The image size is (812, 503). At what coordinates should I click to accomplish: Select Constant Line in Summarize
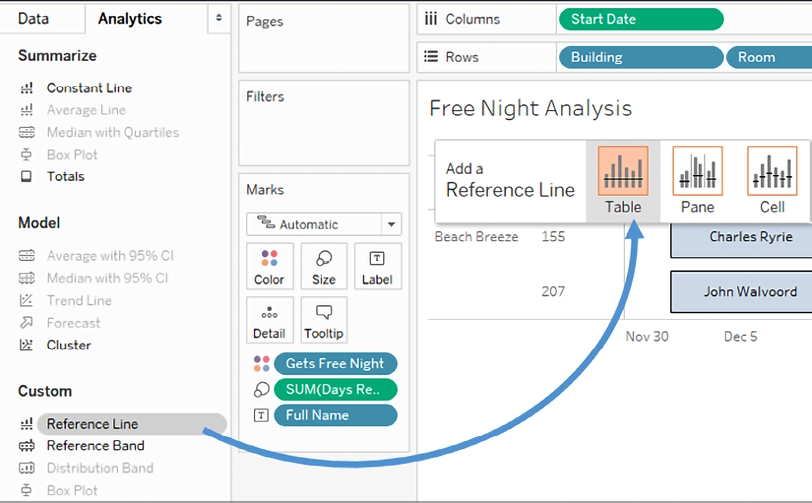pos(88,88)
